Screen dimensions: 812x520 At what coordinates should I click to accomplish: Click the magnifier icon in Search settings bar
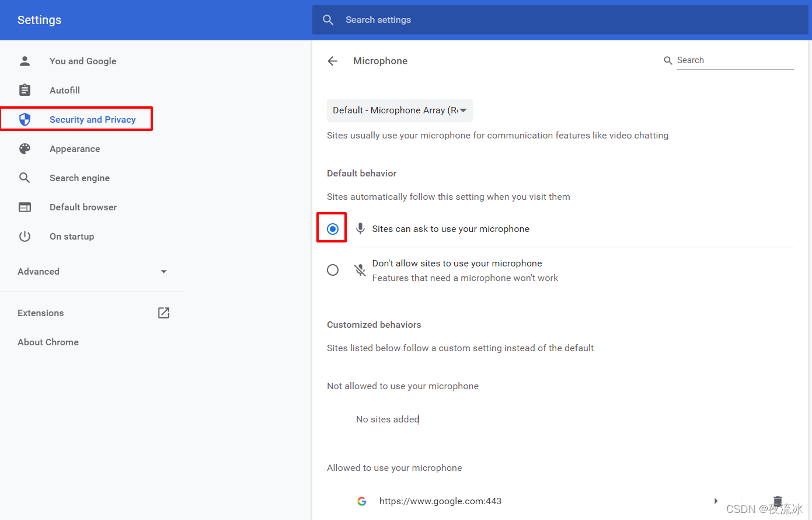click(x=328, y=20)
